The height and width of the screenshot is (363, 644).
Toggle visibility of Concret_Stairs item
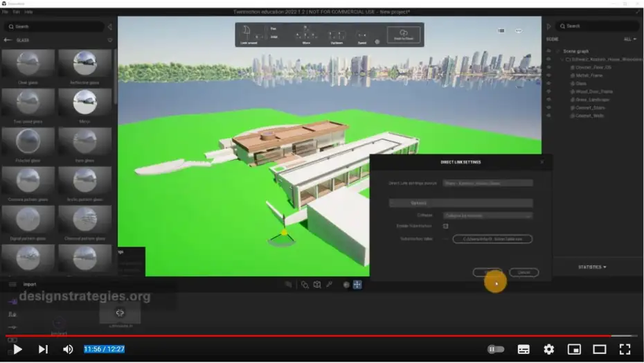(x=548, y=107)
